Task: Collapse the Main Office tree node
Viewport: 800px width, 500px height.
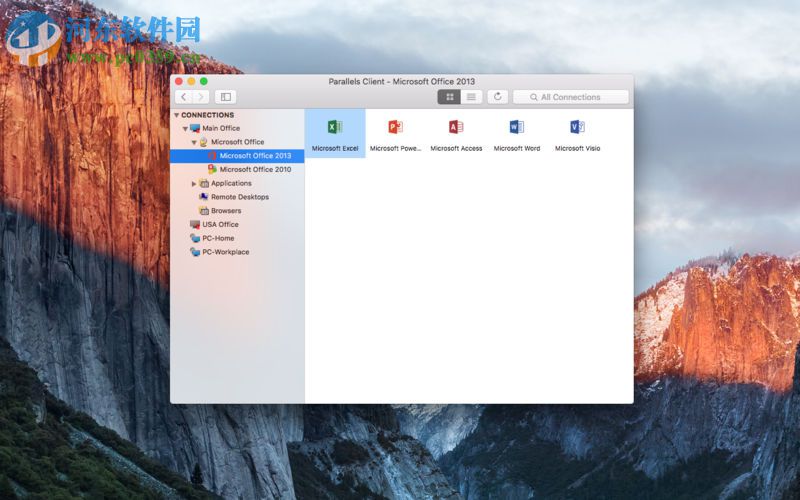Action: click(x=185, y=129)
